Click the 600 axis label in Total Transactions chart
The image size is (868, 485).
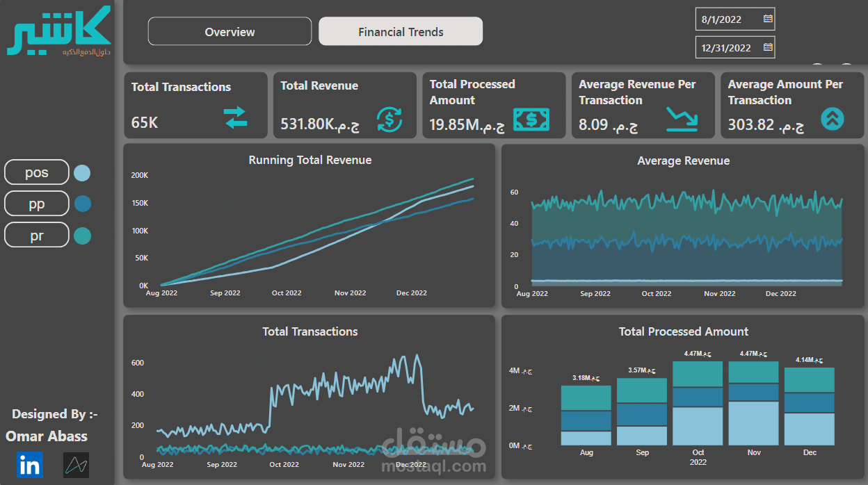(x=137, y=363)
